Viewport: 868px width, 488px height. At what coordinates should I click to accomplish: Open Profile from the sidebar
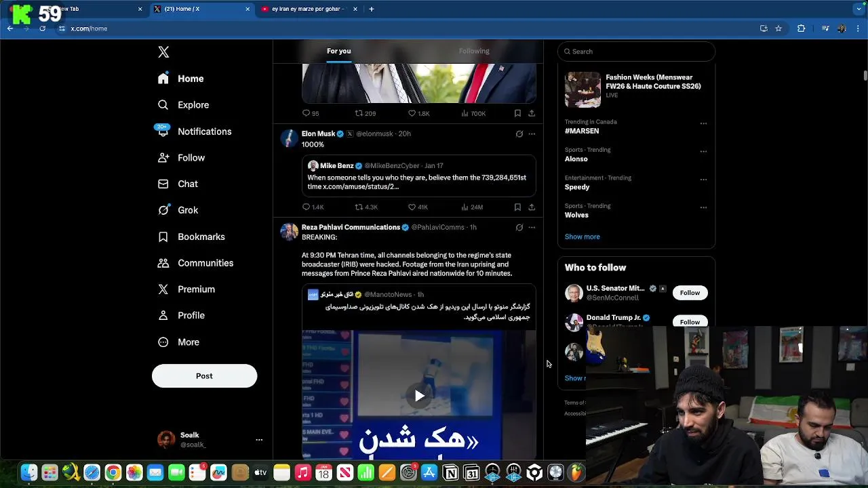(x=181, y=316)
